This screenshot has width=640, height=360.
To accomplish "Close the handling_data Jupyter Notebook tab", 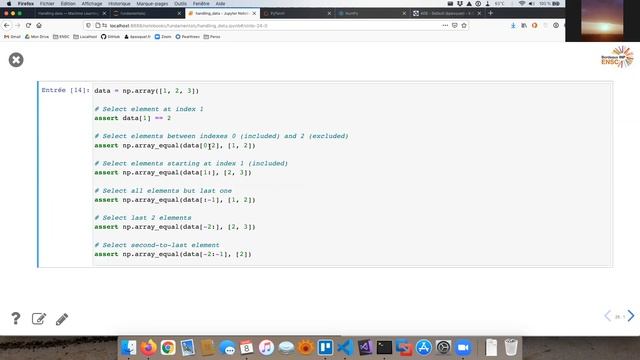I will tap(254, 13).
